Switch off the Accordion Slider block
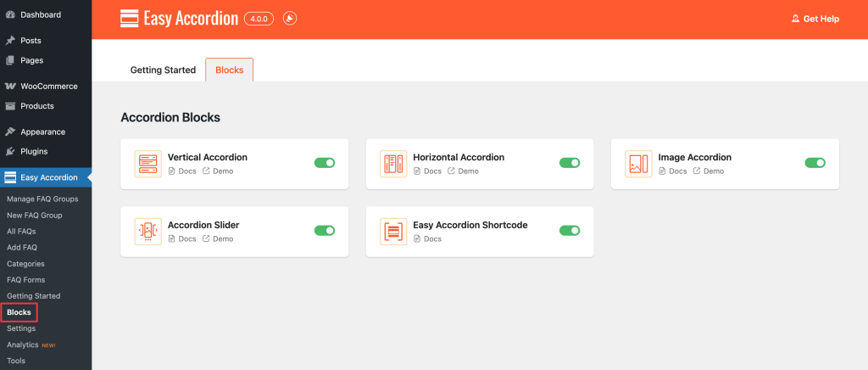This screenshot has width=868, height=370. click(325, 231)
